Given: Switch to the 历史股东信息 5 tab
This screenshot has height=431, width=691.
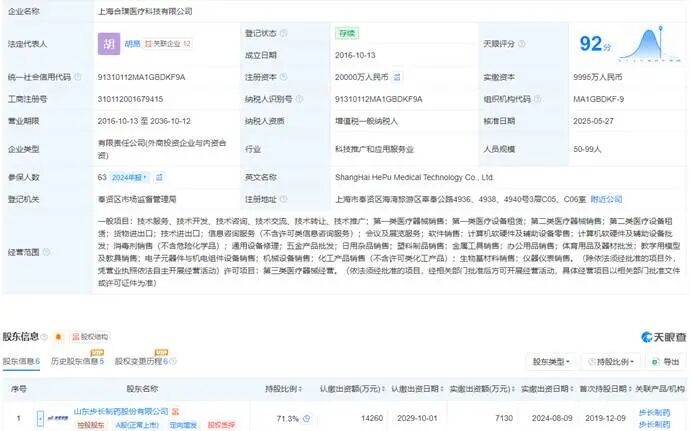Looking at the screenshot, I should 77,361.
